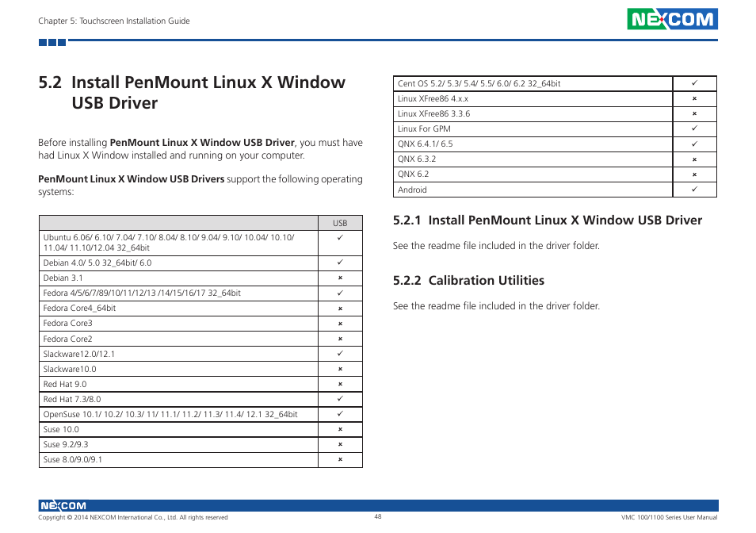Click the NEXCOM logo in the footer

pos(63,505)
